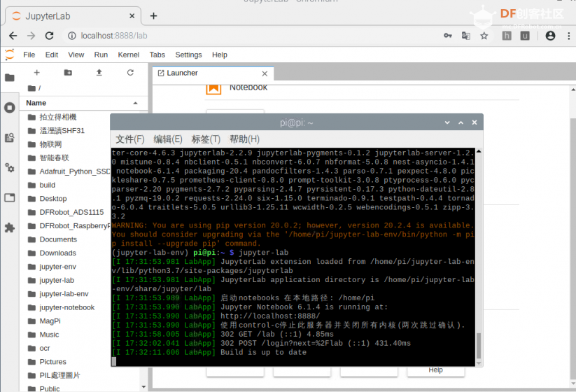Click the terminal vertical scrollbar thumb

(x=479, y=345)
